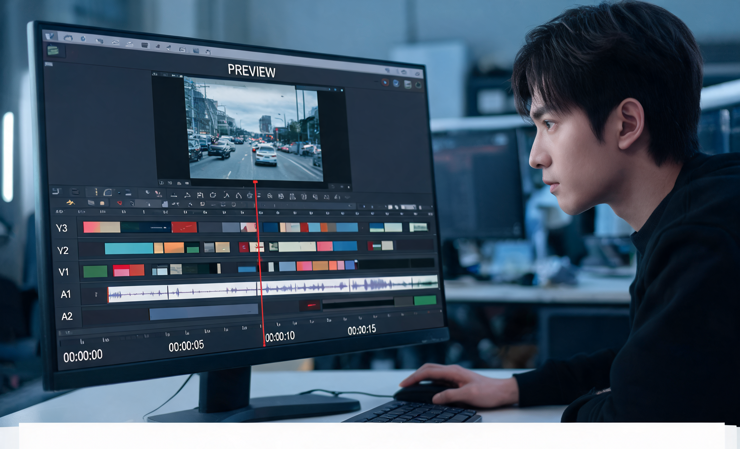Toggle the Y2 video track header
Image resolution: width=740 pixels, height=449 pixels.
point(63,250)
